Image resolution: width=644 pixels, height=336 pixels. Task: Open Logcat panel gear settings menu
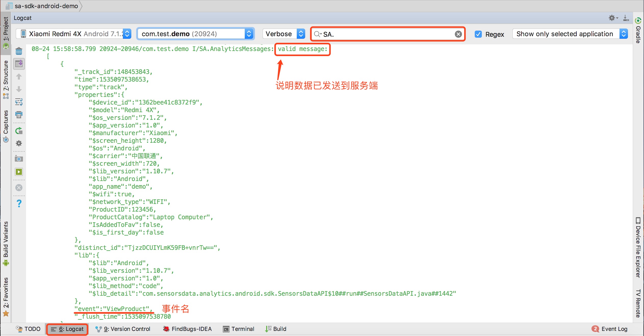click(613, 18)
